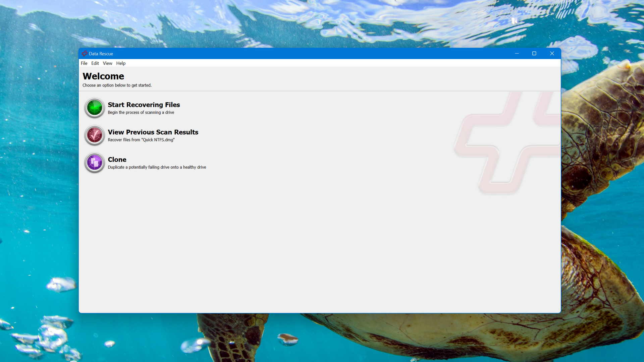Select View Previous Scan Results heading
The width and height of the screenshot is (644, 362).
point(153,132)
